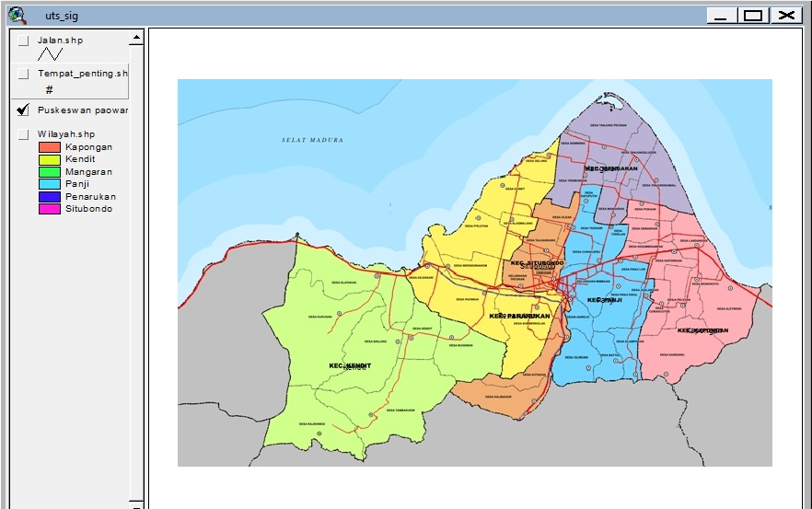Viewport: 812px width, 509px height.
Task: Click the KEC. KENDIT label on map
Action: [x=350, y=365]
